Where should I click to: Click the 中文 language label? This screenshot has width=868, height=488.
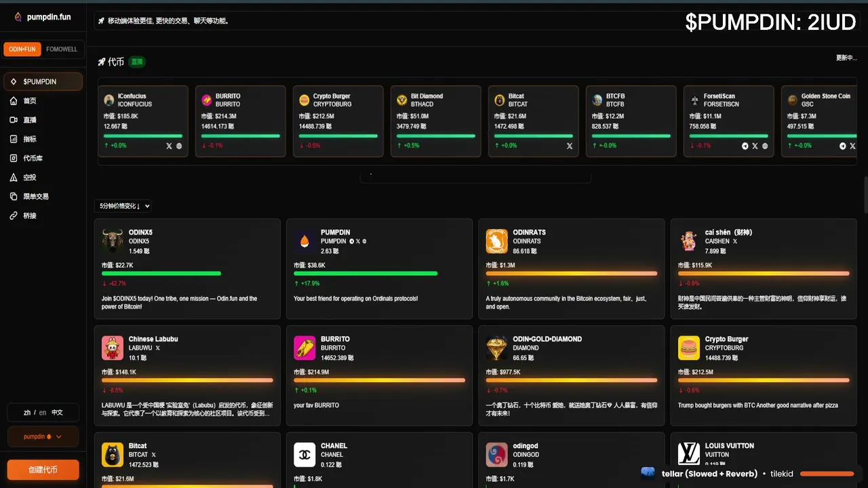pyautogui.click(x=57, y=412)
